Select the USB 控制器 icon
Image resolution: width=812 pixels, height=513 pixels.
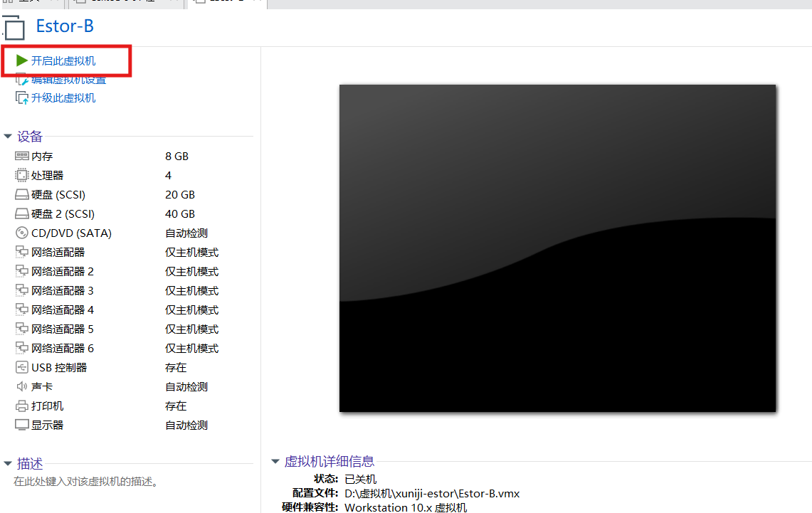click(21, 367)
